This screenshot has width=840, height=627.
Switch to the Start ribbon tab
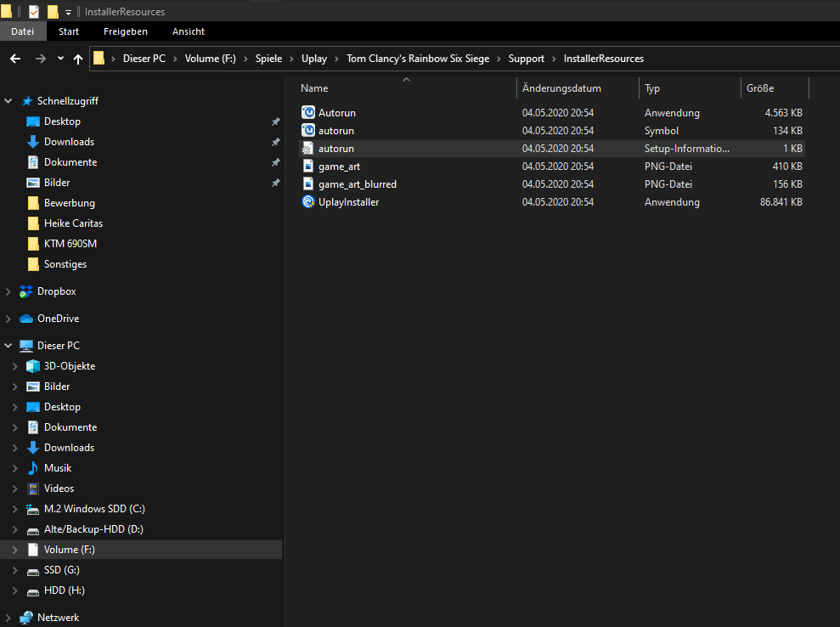point(69,31)
